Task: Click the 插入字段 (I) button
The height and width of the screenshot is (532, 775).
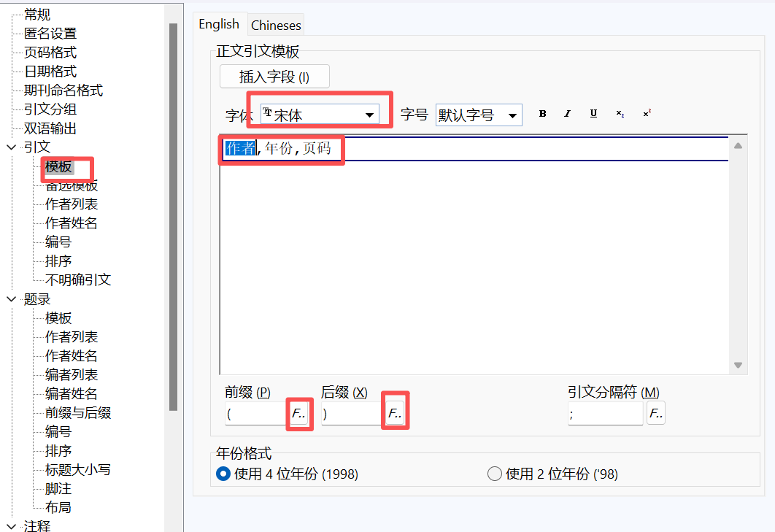Action: click(x=274, y=77)
